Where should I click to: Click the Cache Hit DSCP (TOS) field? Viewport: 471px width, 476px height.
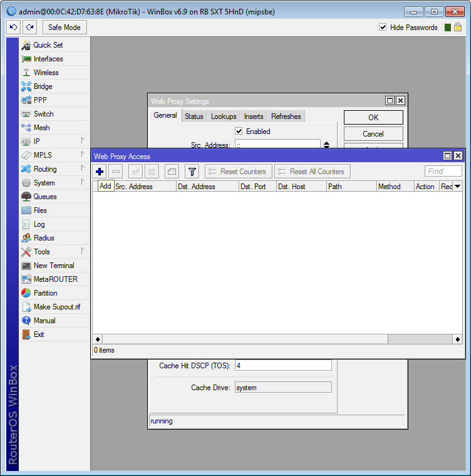[x=283, y=366]
